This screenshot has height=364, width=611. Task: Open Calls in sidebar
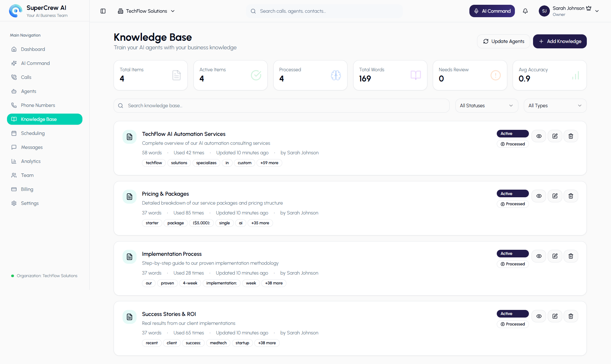[45, 77]
